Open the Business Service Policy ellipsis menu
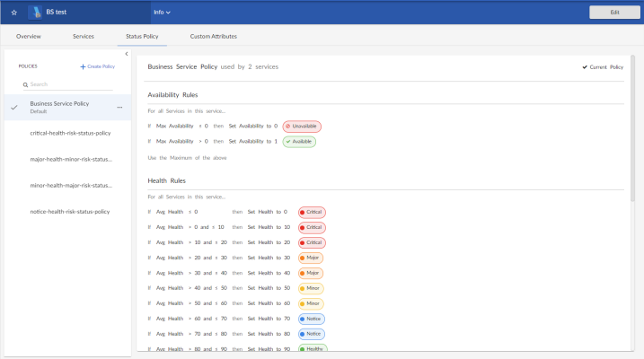 tap(119, 107)
